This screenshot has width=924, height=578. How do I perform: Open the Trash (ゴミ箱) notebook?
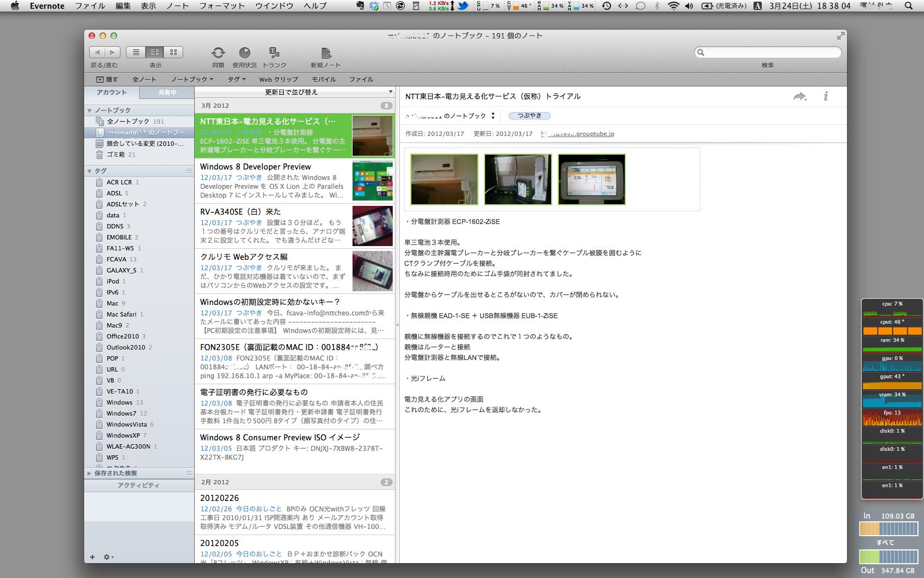tap(116, 155)
